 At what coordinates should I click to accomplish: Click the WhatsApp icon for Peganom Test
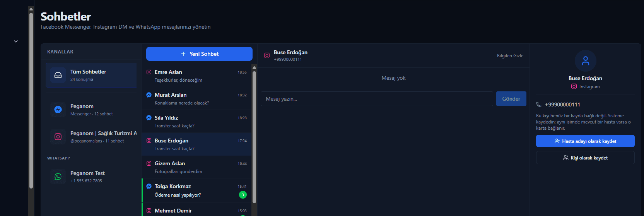point(58,177)
